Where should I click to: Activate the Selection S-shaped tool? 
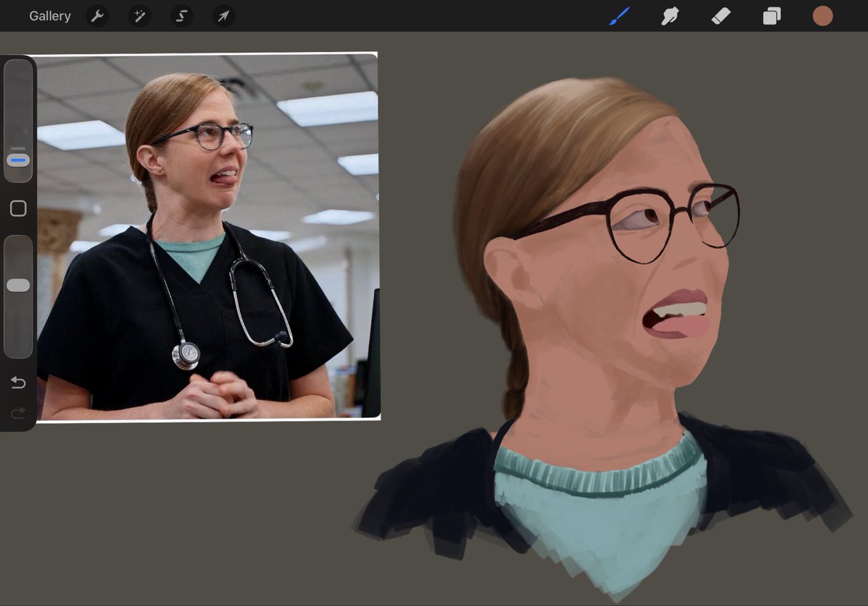182,16
